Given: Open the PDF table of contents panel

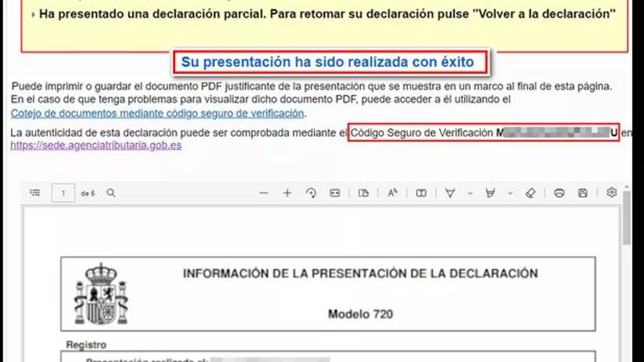Looking at the screenshot, I should [35, 193].
